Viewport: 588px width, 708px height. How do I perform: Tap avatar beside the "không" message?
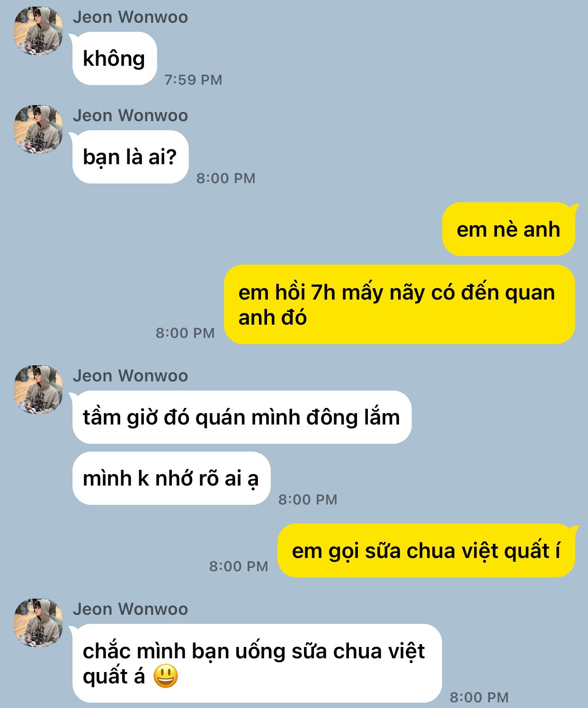coord(38,31)
